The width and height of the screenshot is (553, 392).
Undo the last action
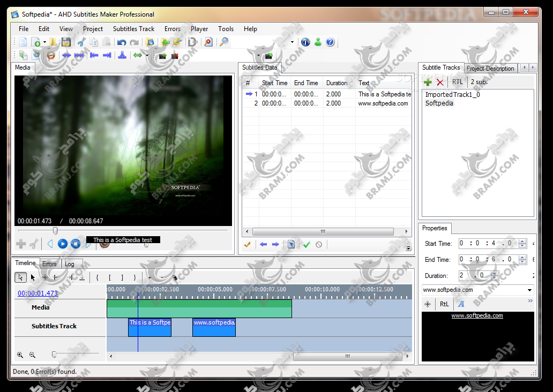click(122, 43)
